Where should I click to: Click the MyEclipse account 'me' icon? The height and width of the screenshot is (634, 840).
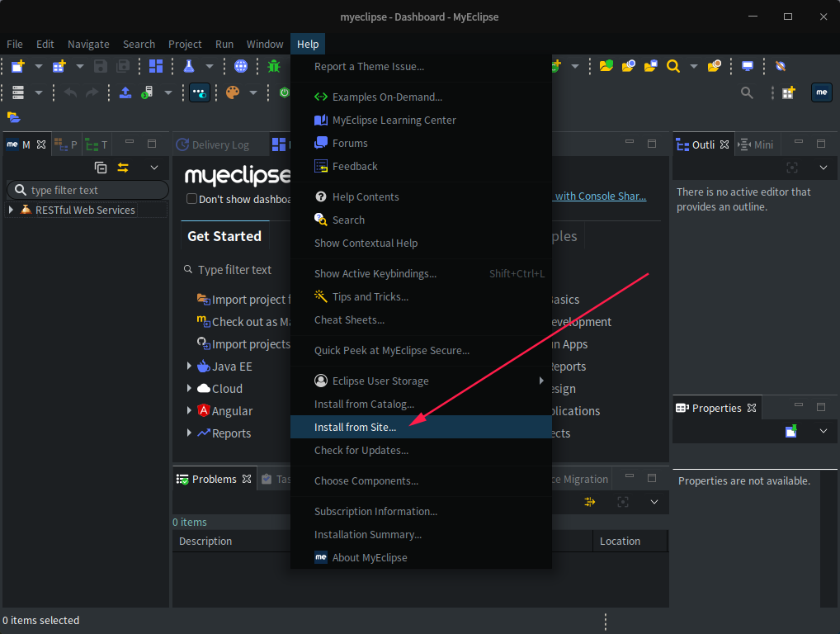(821, 92)
